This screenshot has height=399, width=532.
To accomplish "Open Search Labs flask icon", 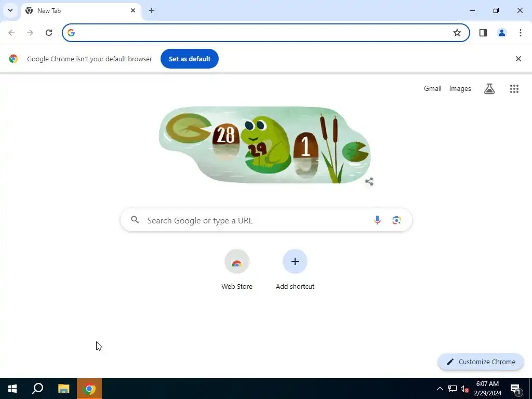I will click(x=489, y=89).
